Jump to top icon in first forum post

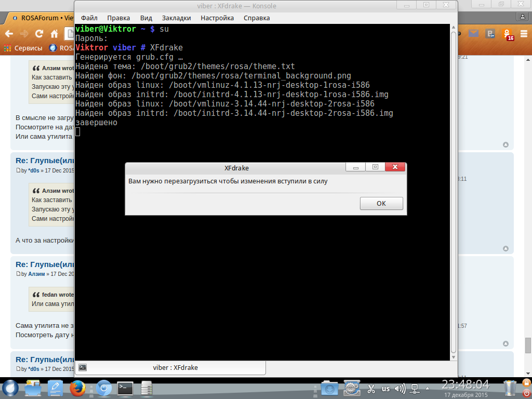506,145
